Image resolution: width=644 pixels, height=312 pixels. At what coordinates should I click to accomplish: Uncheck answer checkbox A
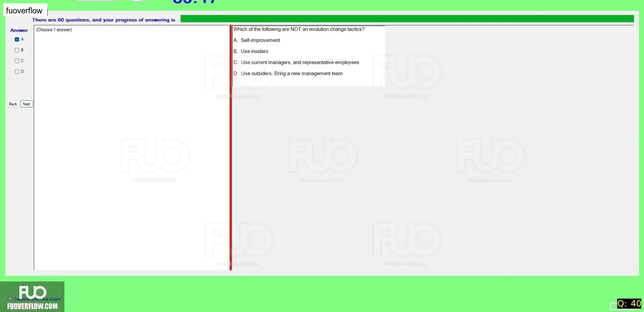pyautogui.click(x=17, y=39)
